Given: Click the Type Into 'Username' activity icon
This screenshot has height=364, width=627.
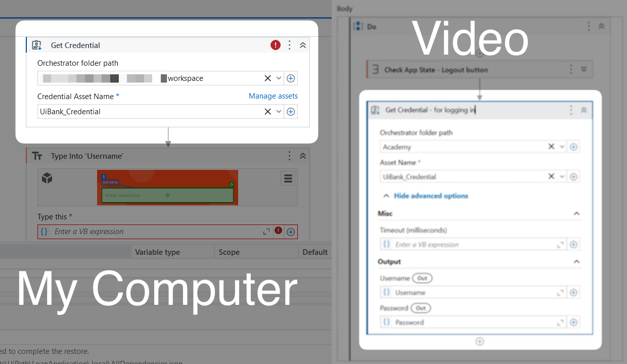Looking at the screenshot, I should (x=37, y=156).
